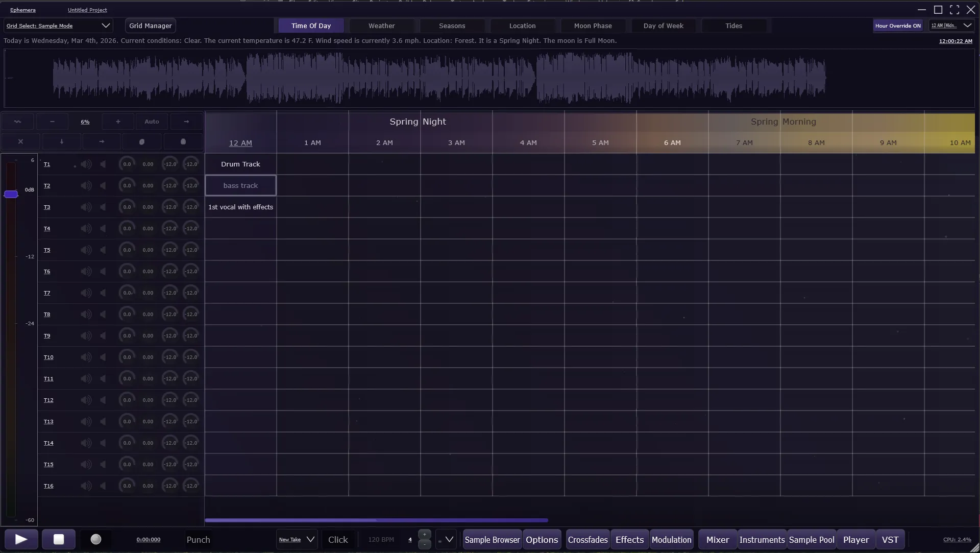Mute track T5 speaker icon
980x553 pixels.
click(86, 250)
